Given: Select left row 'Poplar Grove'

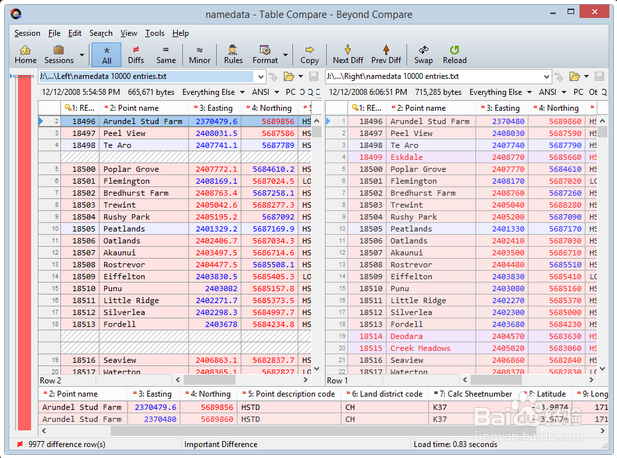Looking at the screenshot, I should [x=175, y=169].
